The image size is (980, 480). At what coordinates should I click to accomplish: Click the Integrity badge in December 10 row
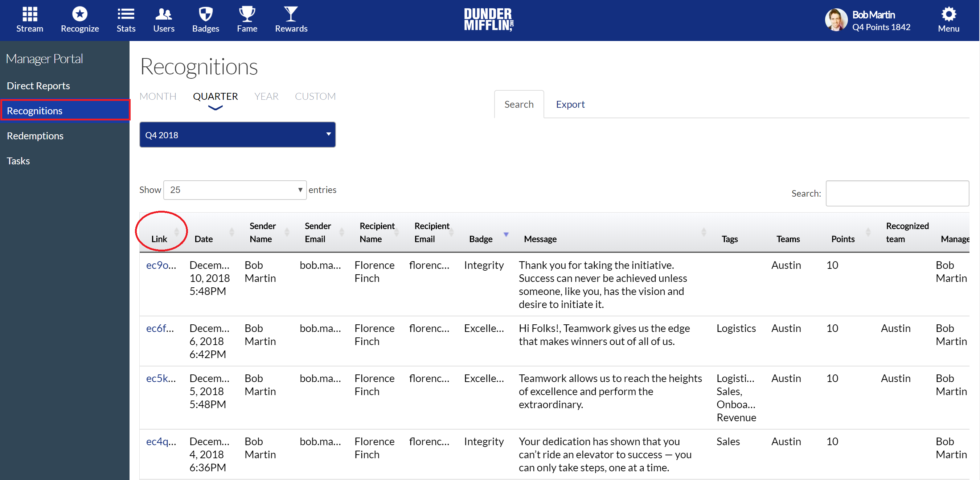coord(484,265)
